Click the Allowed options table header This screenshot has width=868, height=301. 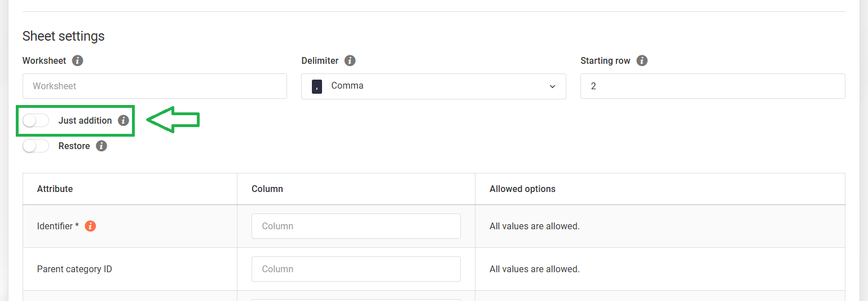522,189
